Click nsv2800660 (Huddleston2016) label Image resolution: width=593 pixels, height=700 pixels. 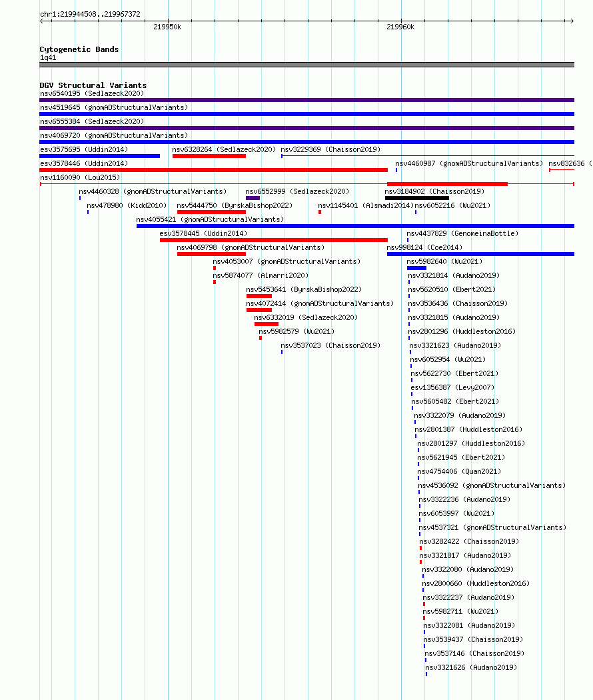476,583
